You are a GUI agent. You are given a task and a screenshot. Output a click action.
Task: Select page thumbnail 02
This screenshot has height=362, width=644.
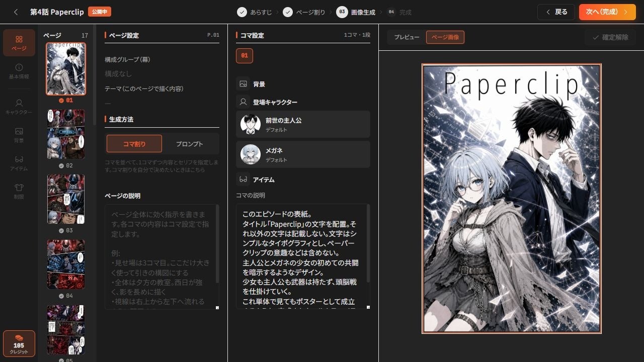(x=66, y=134)
